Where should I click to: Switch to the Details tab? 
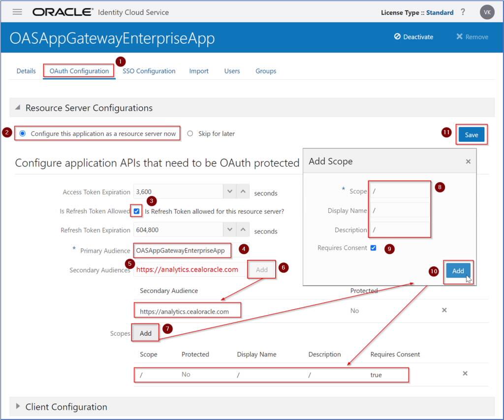coord(26,71)
